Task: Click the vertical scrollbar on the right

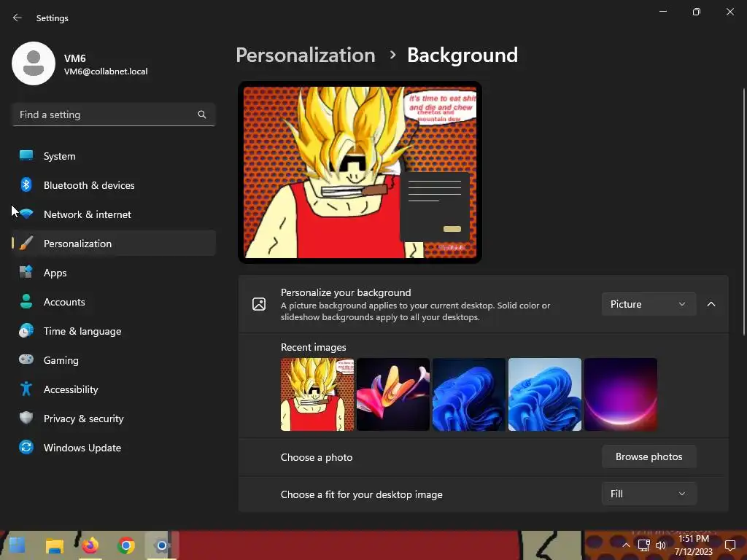Action: pyautogui.click(x=744, y=212)
